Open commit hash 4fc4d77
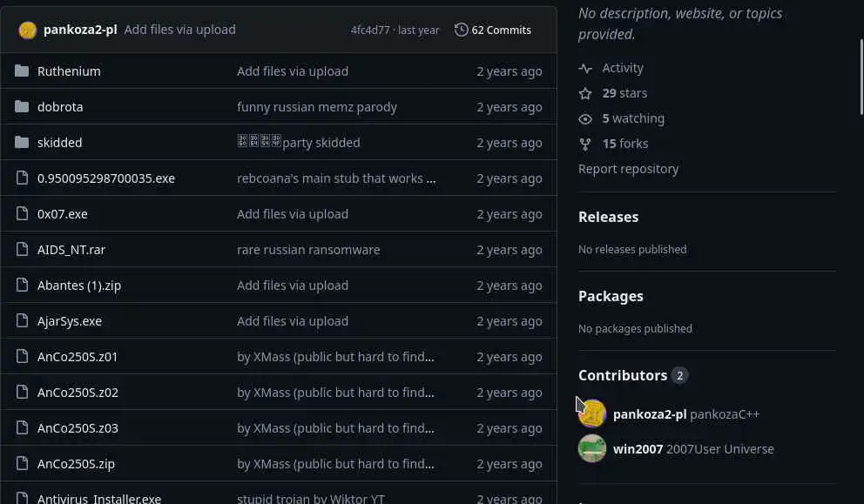The width and height of the screenshot is (864, 504). tap(370, 30)
